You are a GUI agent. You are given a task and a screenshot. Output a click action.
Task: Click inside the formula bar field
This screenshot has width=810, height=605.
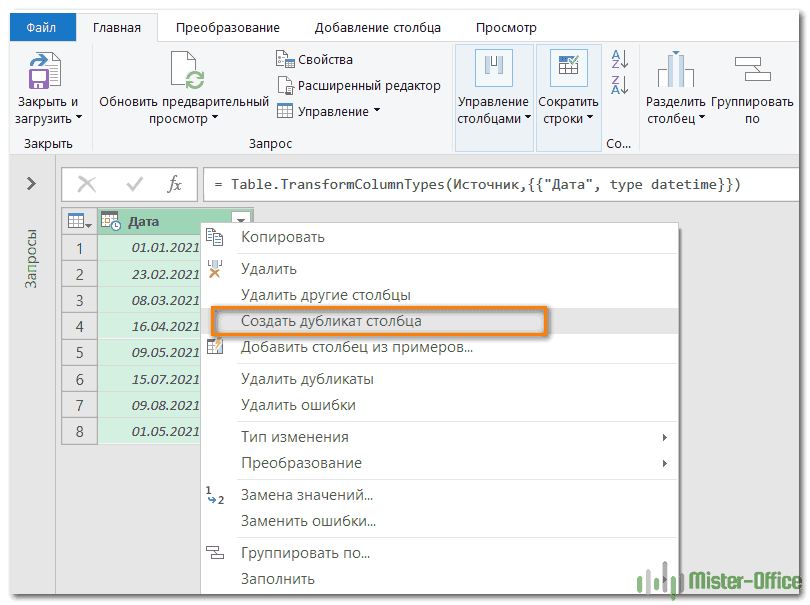(x=500, y=184)
